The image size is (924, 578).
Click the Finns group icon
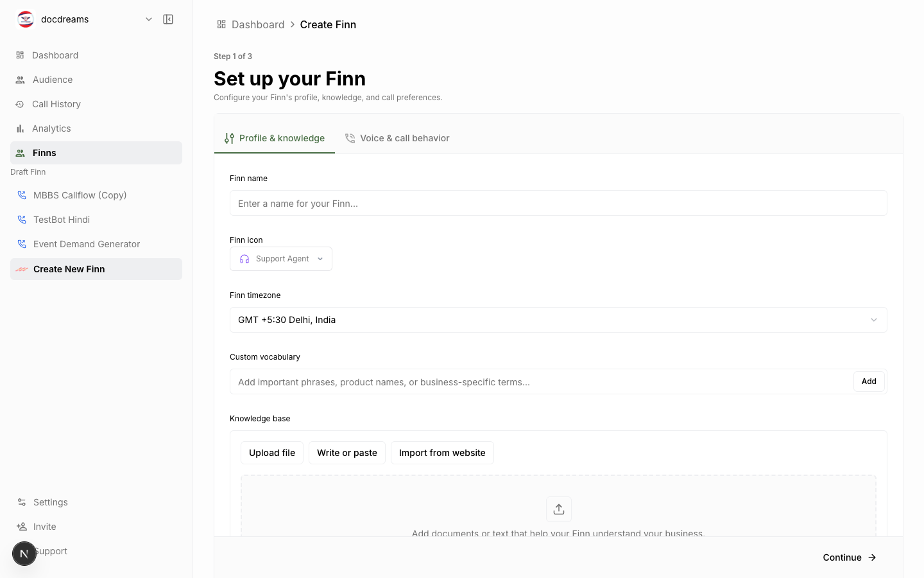click(x=20, y=153)
